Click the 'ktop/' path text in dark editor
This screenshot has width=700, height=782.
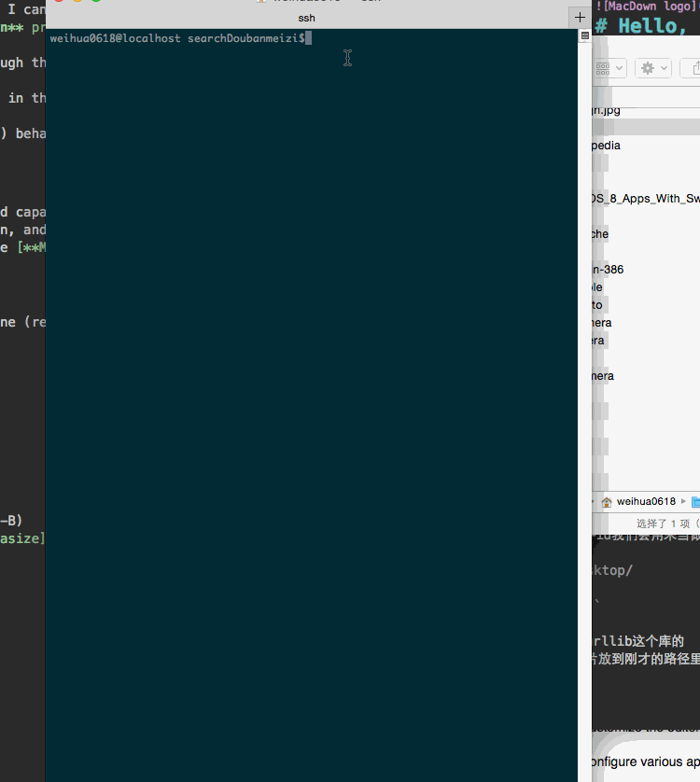click(x=612, y=570)
